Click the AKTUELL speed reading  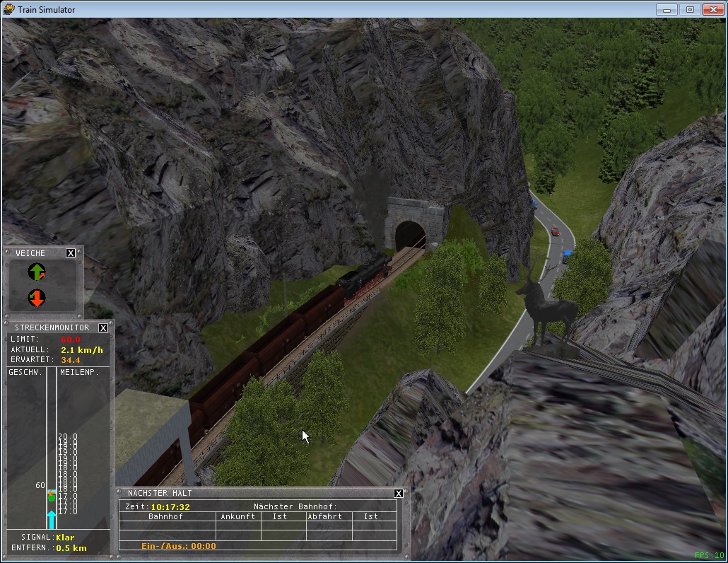81,349
